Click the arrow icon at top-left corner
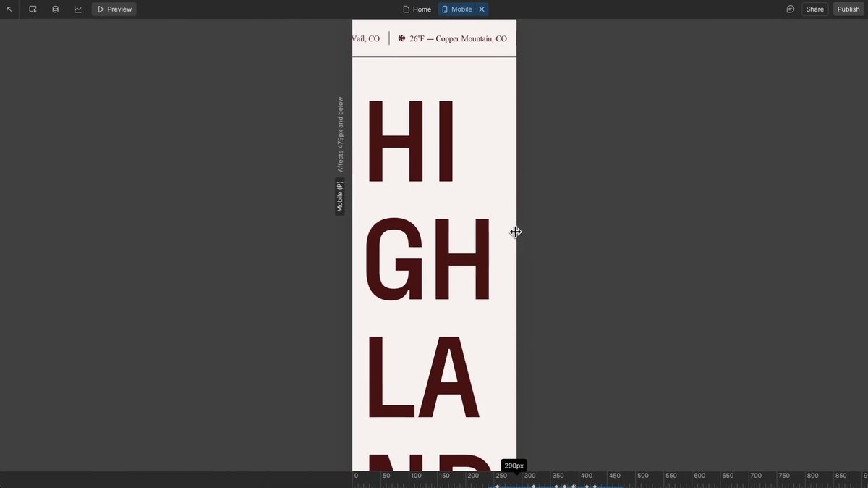 (9, 9)
